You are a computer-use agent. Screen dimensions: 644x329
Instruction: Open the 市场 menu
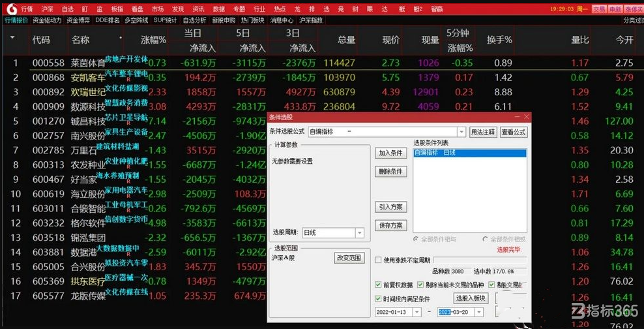pos(157,8)
